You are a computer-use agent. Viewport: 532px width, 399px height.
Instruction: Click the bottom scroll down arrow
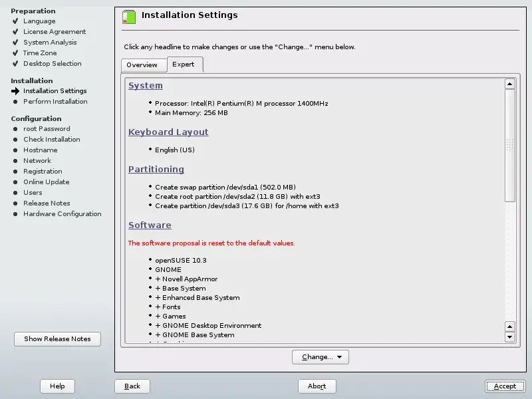(x=509, y=337)
